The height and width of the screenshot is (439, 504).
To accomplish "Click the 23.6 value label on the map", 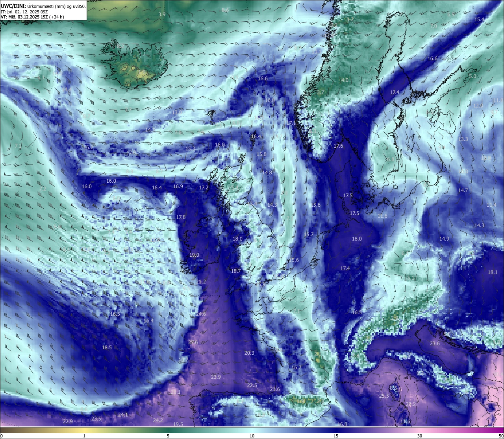I will (x=435, y=344).
